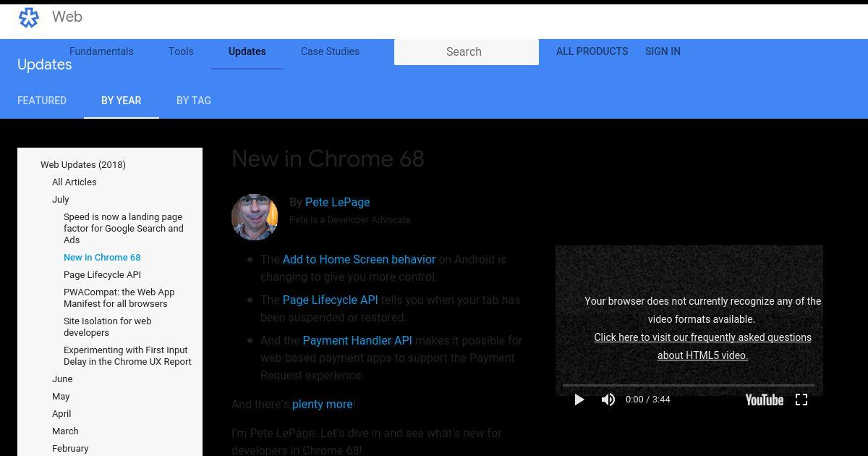Open the All Products link

click(592, 51)
